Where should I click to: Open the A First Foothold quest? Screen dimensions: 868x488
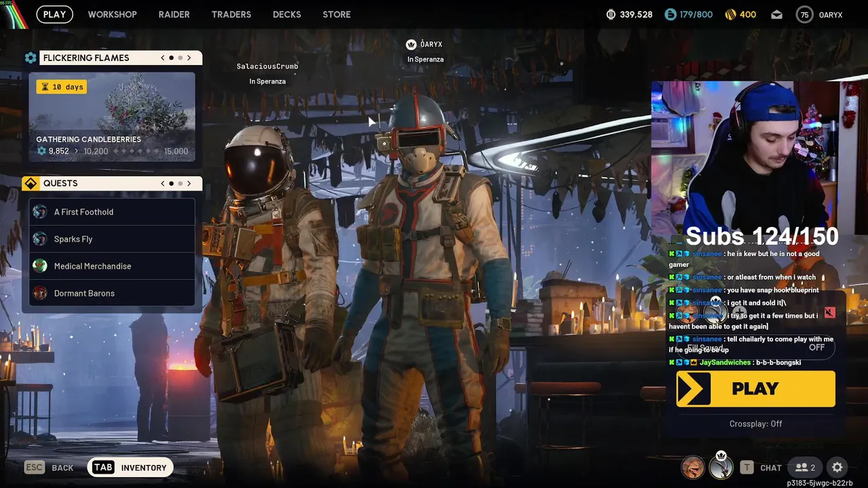pos(112,211)
